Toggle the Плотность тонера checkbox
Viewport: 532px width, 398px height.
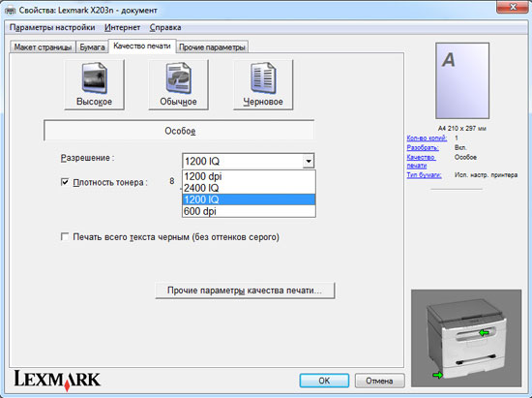click(65, 182)
